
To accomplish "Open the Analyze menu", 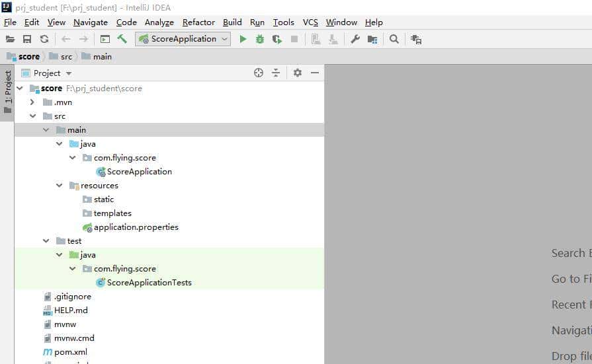I will (159, 22).
